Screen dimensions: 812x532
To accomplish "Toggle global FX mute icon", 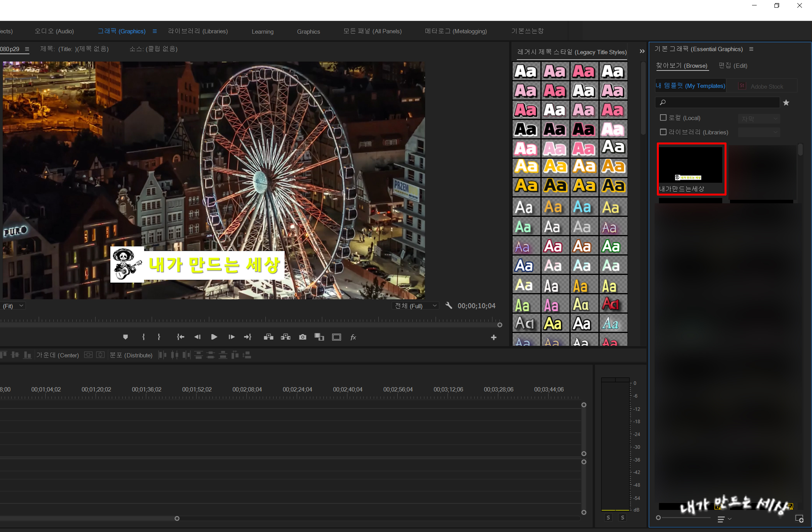I will 353,337.
